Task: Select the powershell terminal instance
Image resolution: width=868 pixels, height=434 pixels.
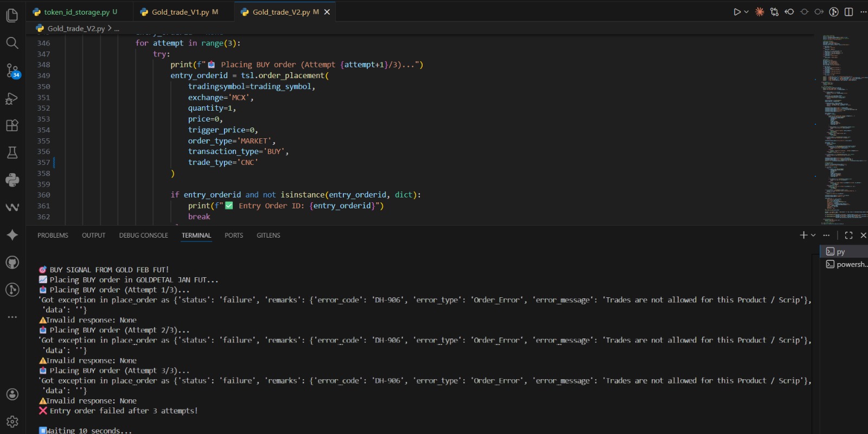Action: [x=846, y=264]
